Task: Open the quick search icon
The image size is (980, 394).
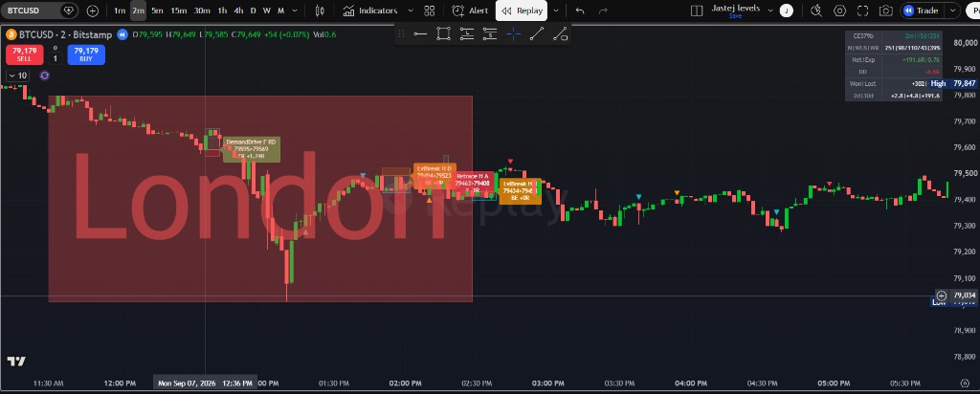Action: [816, 11]
